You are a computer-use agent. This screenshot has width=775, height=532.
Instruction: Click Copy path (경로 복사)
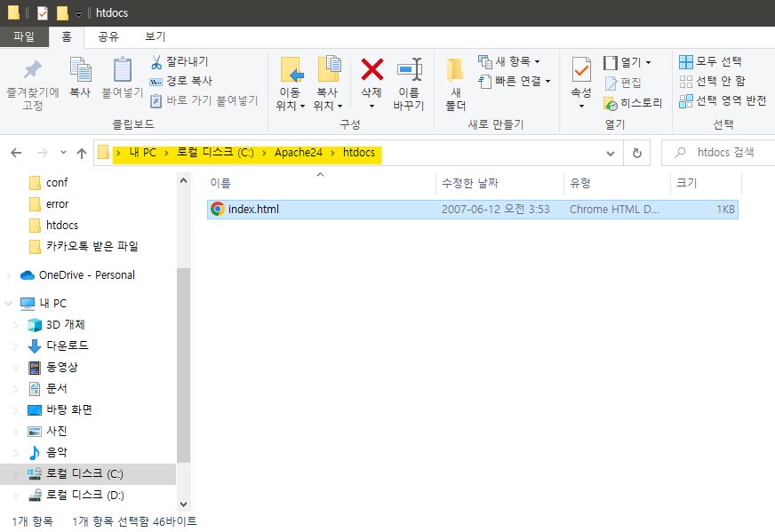[x=181, y=81]
